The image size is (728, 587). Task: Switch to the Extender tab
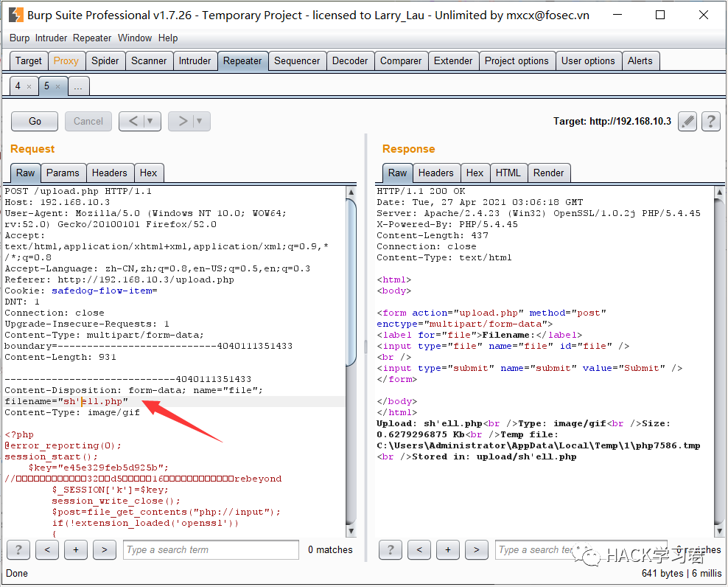tap(453, 61)
